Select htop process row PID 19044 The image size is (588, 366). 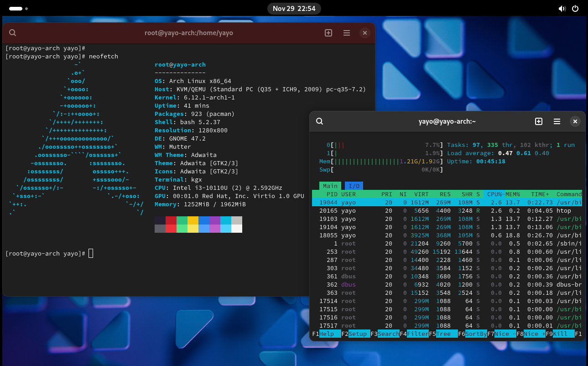point(447,203)
